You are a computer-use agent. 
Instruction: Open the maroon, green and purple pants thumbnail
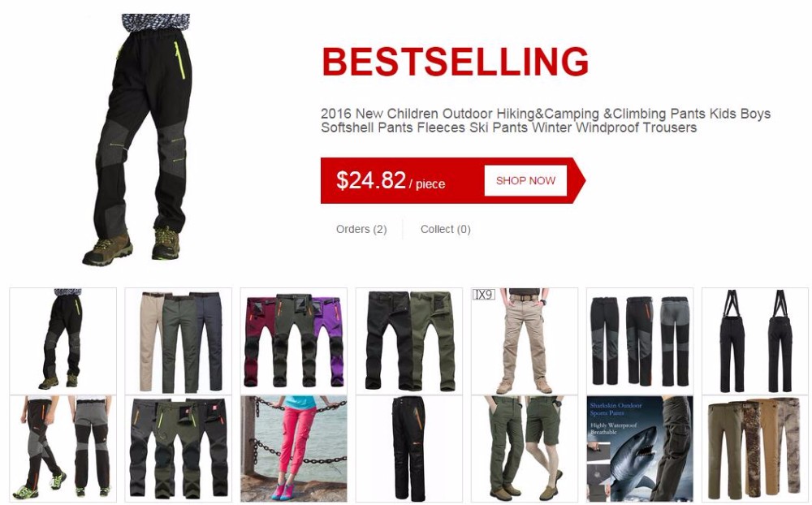click(294, 341)
